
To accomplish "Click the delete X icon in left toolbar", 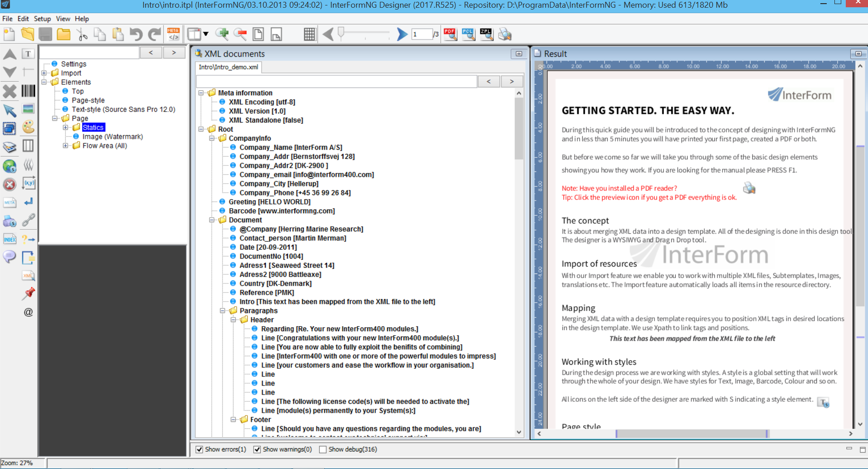I will [x=10, y=91].
